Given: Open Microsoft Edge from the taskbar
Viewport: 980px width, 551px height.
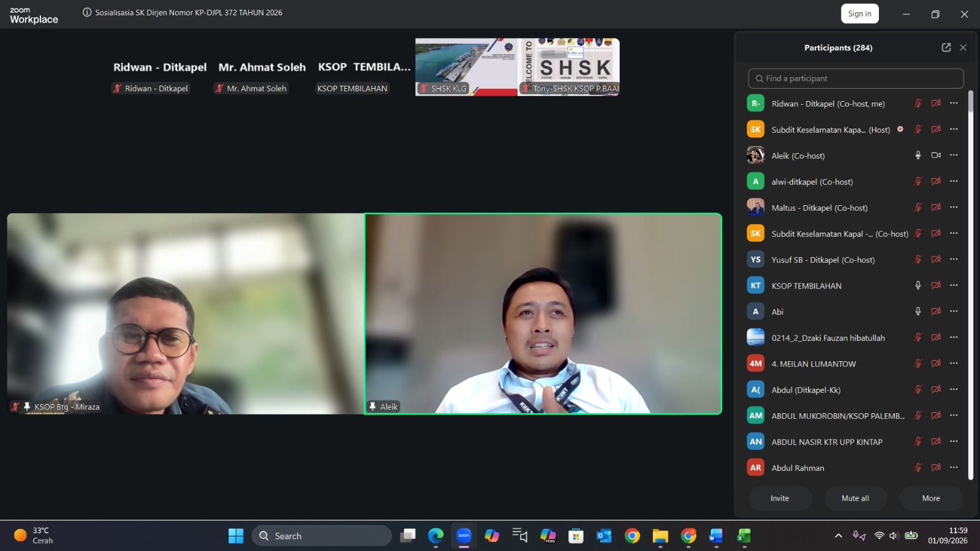Looking at the screenshot, I should (x=435, y=536).
